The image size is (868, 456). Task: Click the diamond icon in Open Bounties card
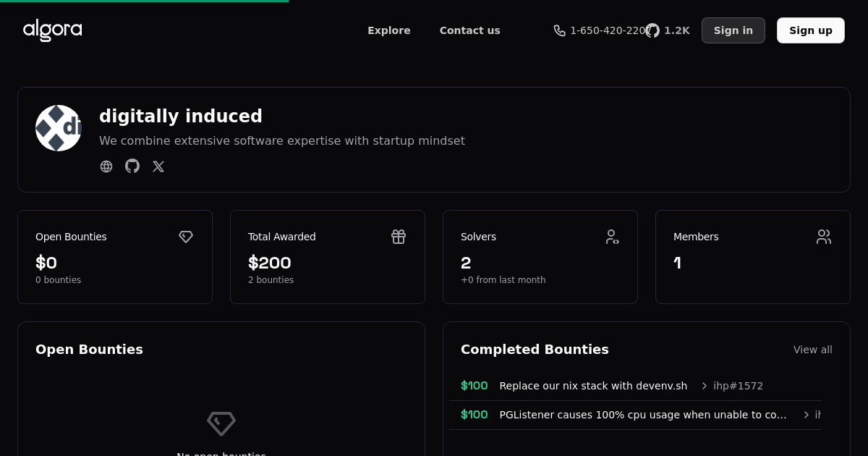point(186,237)
